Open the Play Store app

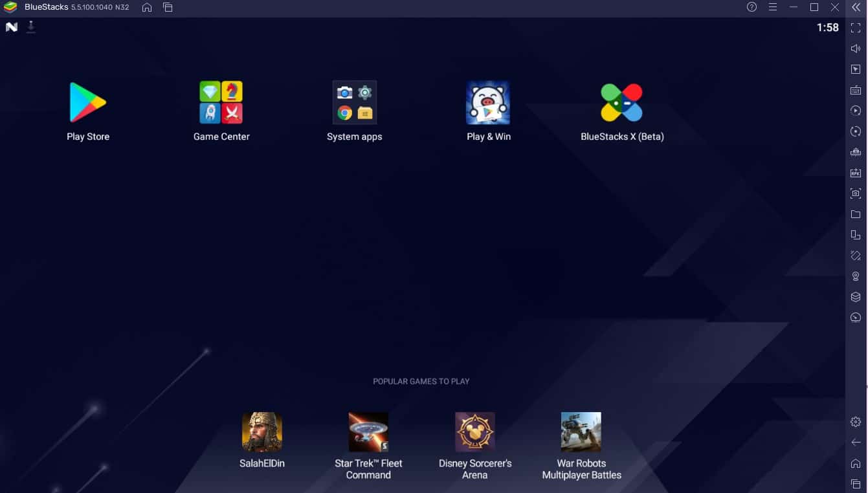tap(88, 102)
